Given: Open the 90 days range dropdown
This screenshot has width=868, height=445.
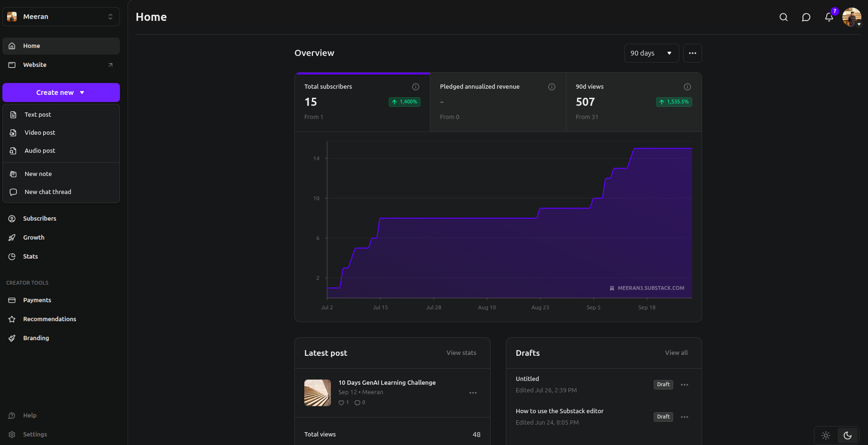Looking at the screenshot, I should 651,53.
